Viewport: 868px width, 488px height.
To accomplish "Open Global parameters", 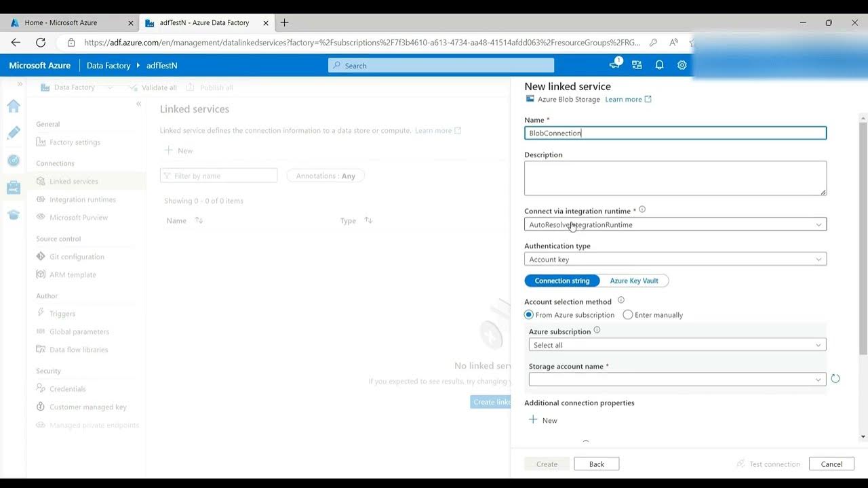I will [79, 331].
